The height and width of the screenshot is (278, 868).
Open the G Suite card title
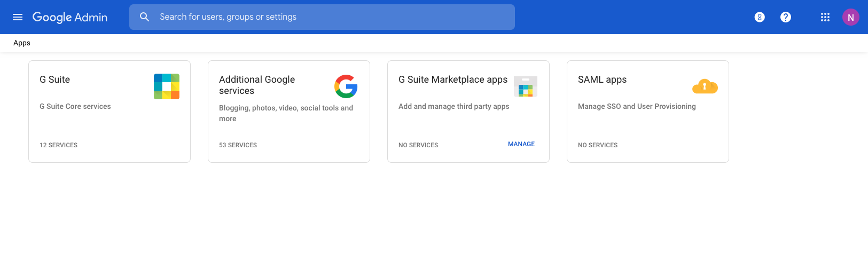point(55,80)
